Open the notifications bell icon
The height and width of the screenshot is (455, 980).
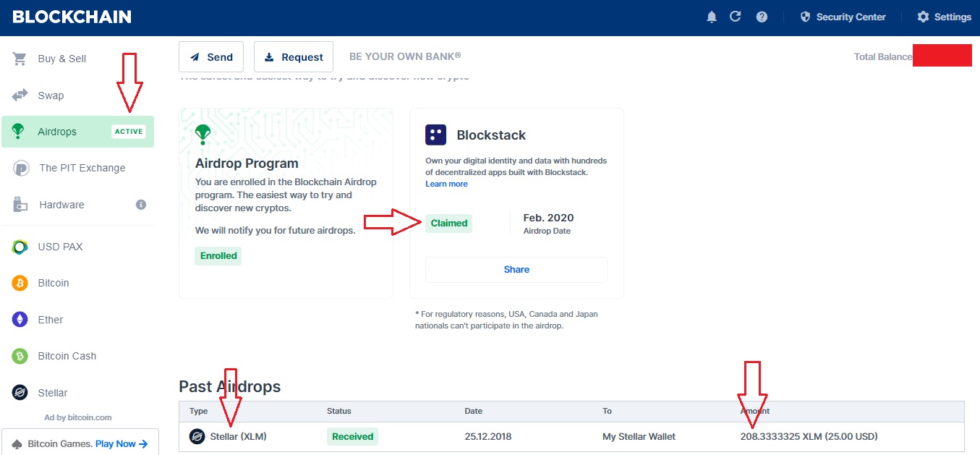coord(712,17)
